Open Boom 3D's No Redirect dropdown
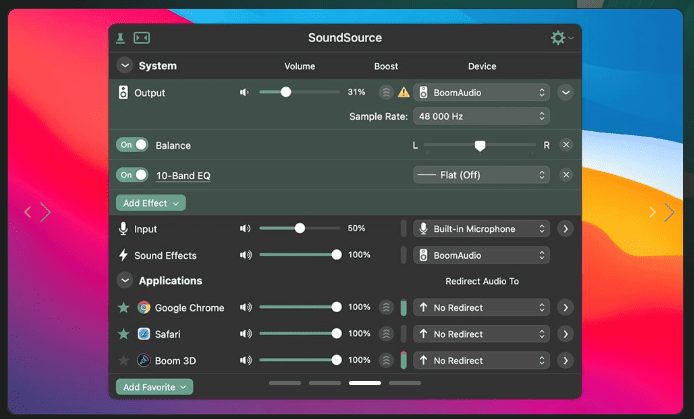694x419 pixels. (482, 361)
